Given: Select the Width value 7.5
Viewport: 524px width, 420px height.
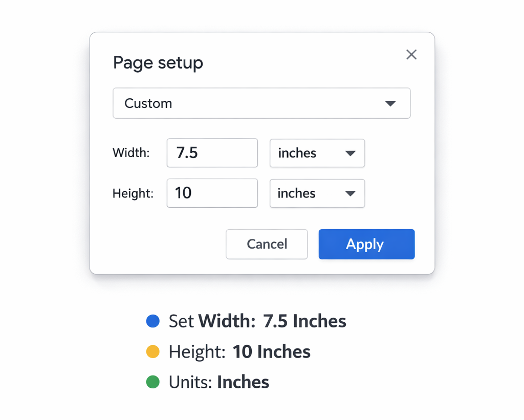Looking at the screenshot, I should pos(212,152).
